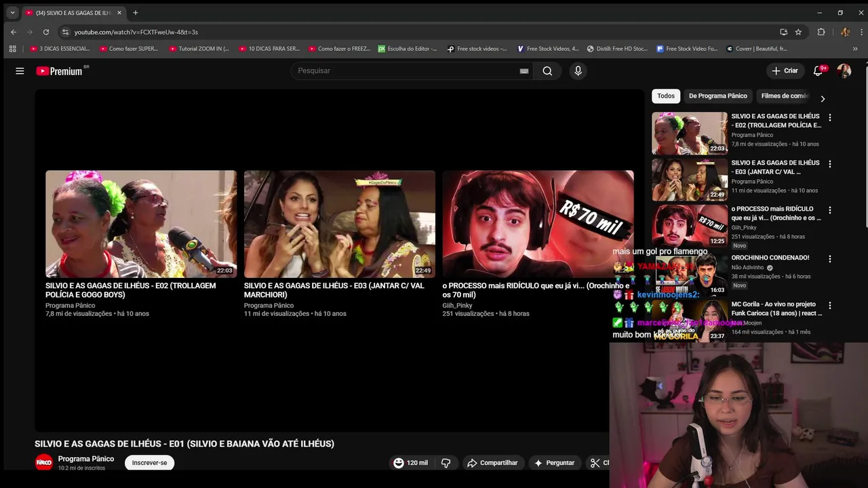Open sidebar E02 video thumbnail
Image resolution: width=868 pixels, height=488 pixels.
tap(690, 134)
